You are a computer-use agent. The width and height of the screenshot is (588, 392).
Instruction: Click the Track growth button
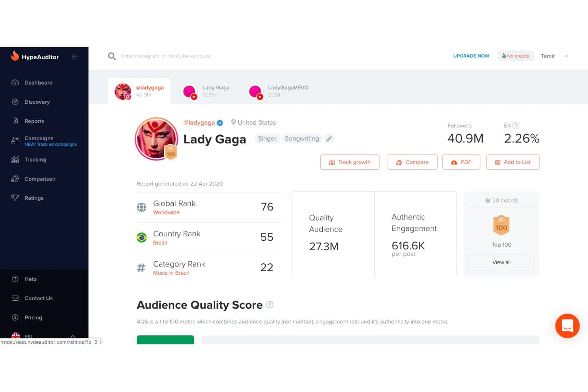point(350,162)
